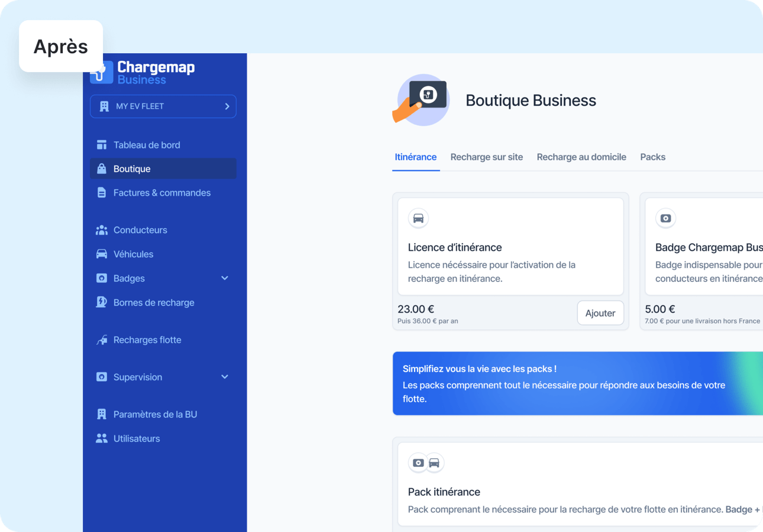Viewport: 763px width, 532px height.
Task: Click the Conducteurs people icon
Action: click(x=102, y=230)
